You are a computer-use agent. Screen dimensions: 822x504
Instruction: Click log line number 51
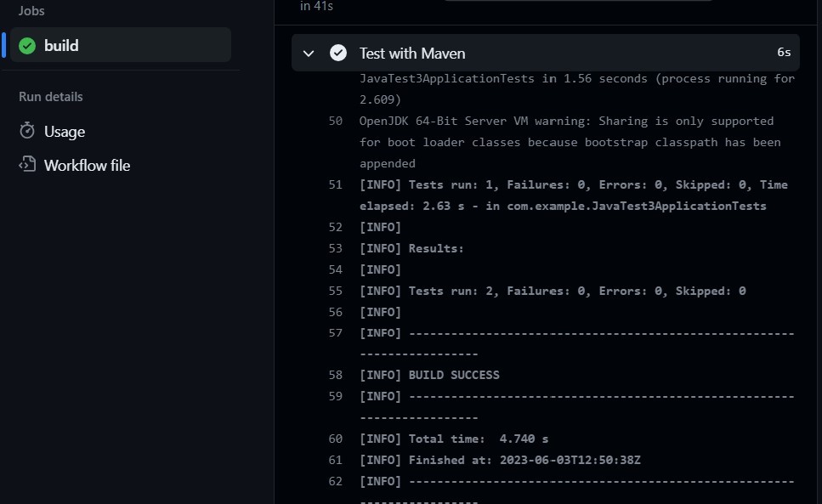click(336, 185)
